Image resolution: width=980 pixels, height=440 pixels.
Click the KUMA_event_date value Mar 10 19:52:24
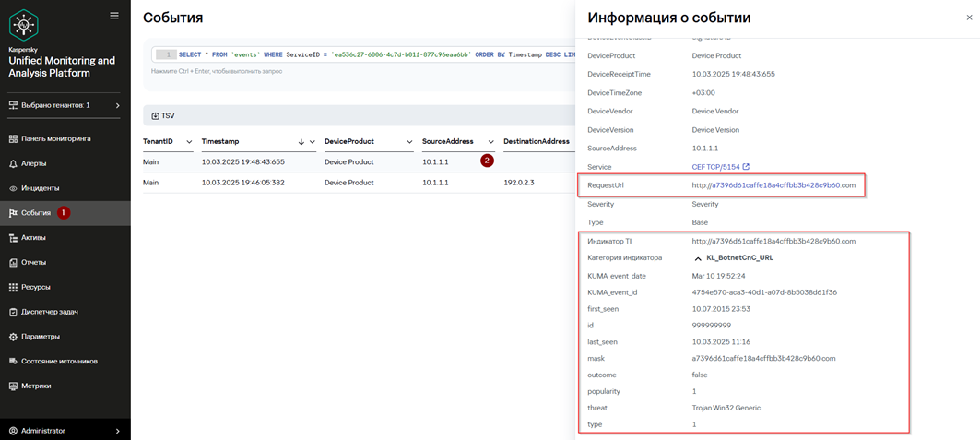(x=718, y=275)
